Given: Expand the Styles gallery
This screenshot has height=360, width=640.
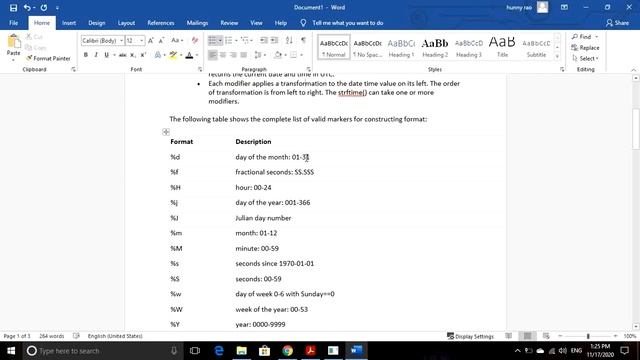Looking at the screenshot, I should (x=557, y=56).
